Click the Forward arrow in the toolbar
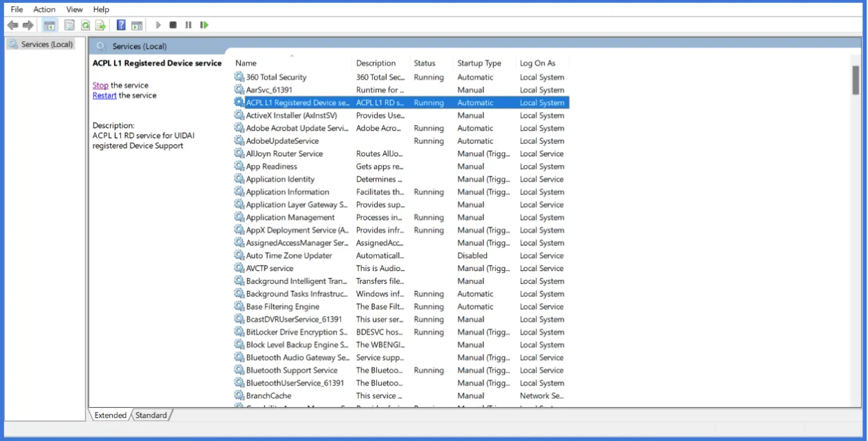The height and width of the screenshot is (441, 868). (28, 25)
